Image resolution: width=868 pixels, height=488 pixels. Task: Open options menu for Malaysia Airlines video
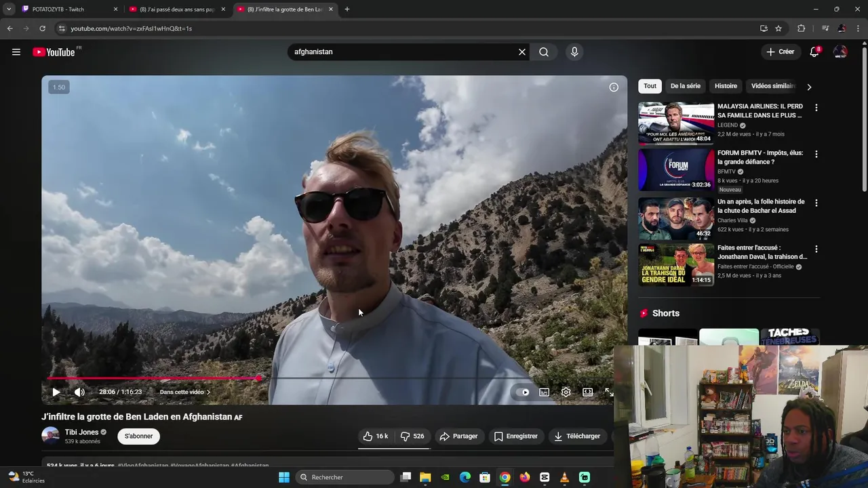coord(816,108)
